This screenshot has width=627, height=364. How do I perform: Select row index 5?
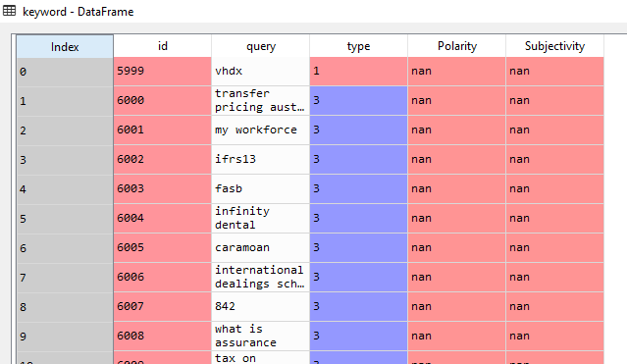(65, 219)
